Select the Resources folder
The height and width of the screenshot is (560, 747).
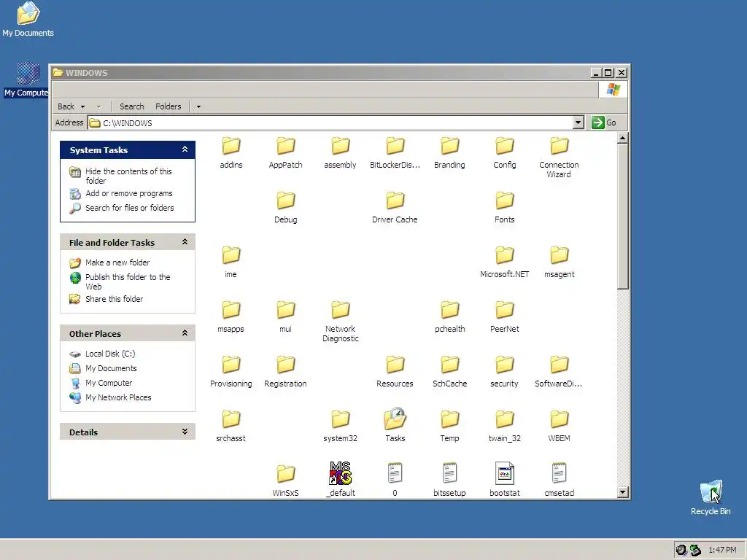click(395, 371)
